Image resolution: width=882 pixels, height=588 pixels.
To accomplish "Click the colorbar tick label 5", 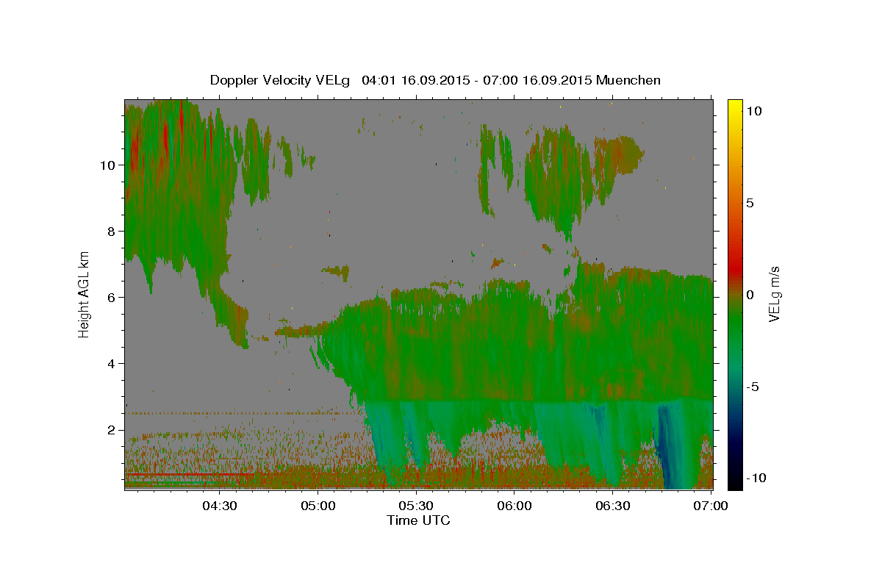I will coord(750,203).
